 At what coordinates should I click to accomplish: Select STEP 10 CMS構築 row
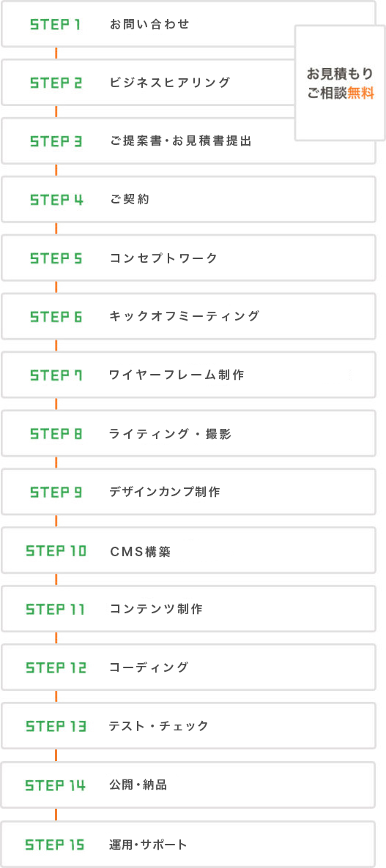pyautogui.click(x=188, y=551)
